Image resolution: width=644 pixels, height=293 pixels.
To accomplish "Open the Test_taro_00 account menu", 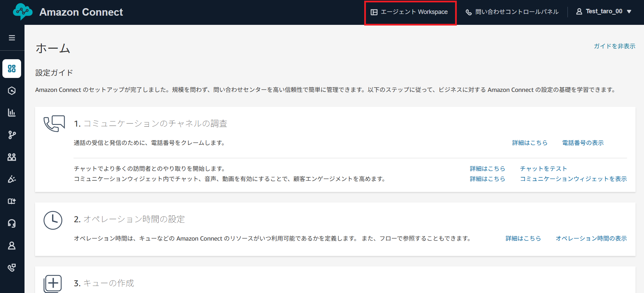I will tap(604, 12).
